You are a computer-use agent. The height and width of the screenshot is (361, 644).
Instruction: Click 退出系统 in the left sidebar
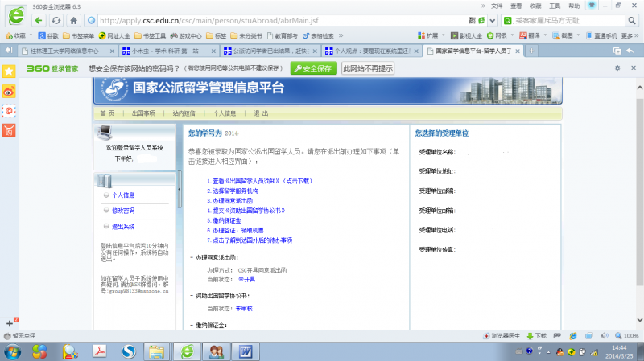point(123,227)
